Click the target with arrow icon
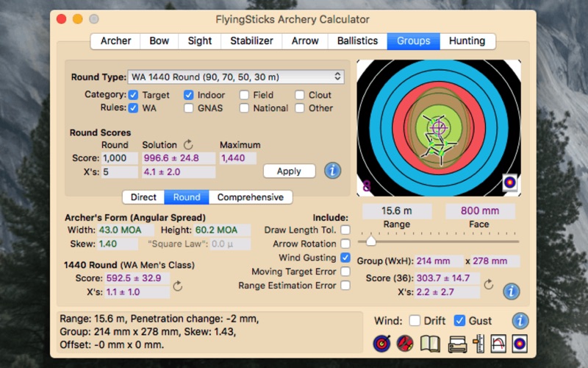The width and height of the screenshot is (588, 368). [x=381, y=344]
